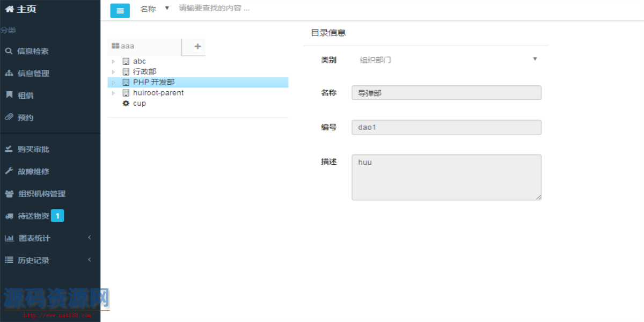Expand the 图表统计 sidebar menu
Viewport: 644px width, 322px height.
point(30,238)
